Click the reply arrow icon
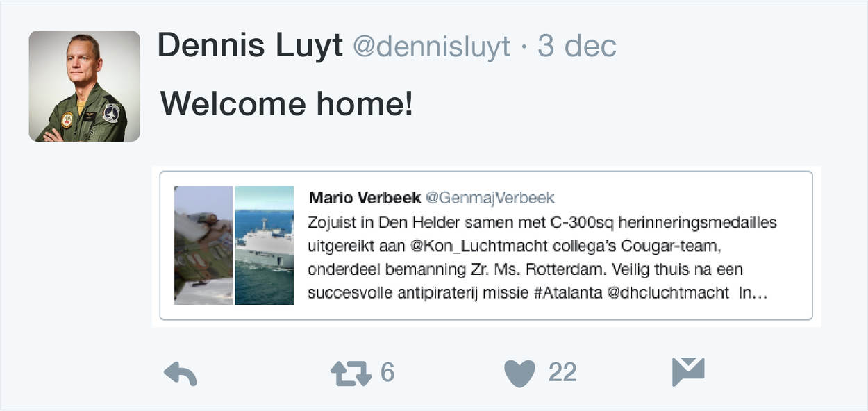 pos(181,374)
